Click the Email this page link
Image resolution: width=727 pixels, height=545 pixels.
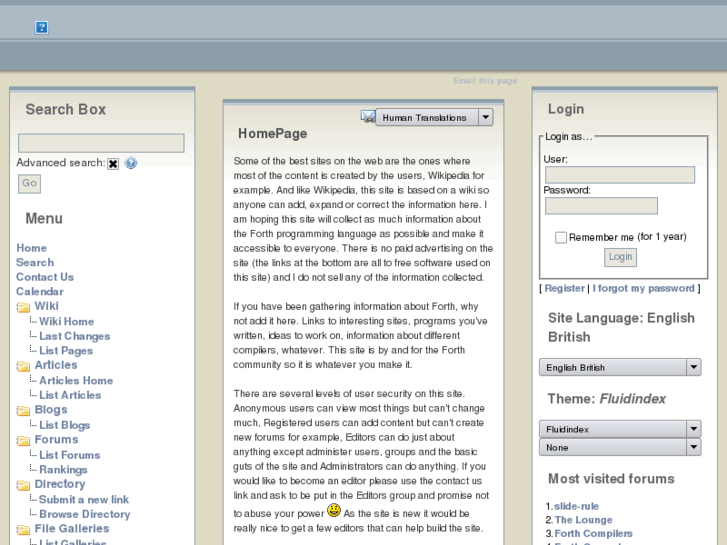point(485,81)
